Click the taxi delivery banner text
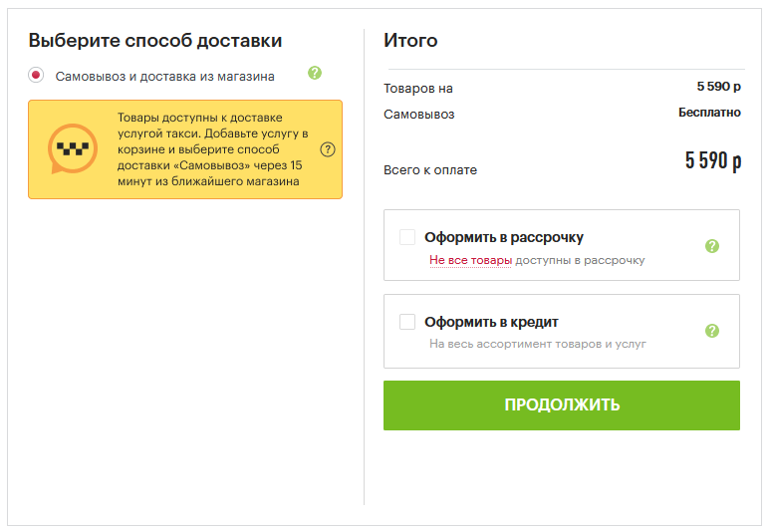Image resolution: width=771 pixels, height=532 pixels. pyautogui.click(x=211, y=149)
